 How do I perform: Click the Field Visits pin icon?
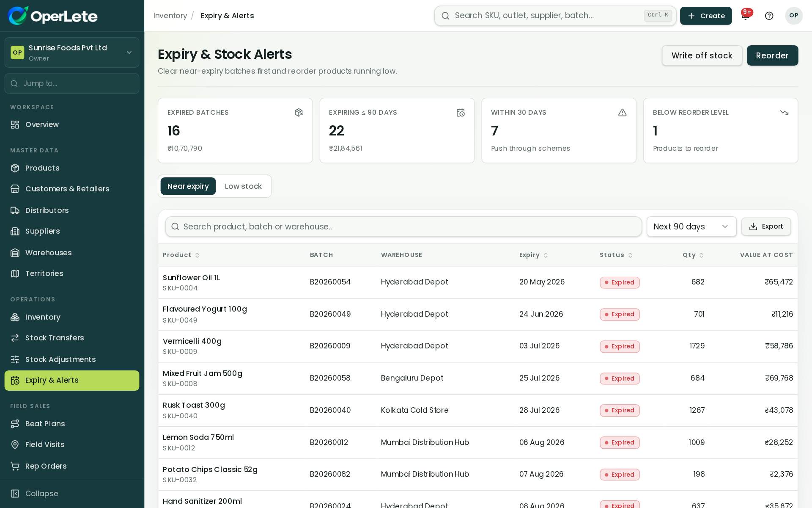(15, 444)
